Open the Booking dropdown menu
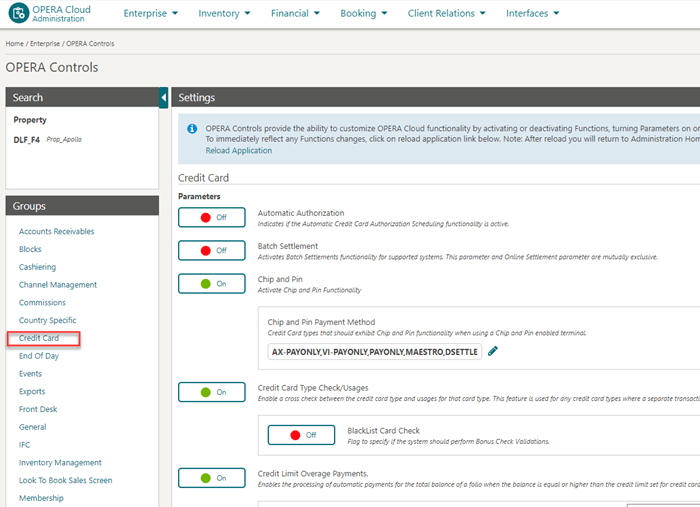 363,13
